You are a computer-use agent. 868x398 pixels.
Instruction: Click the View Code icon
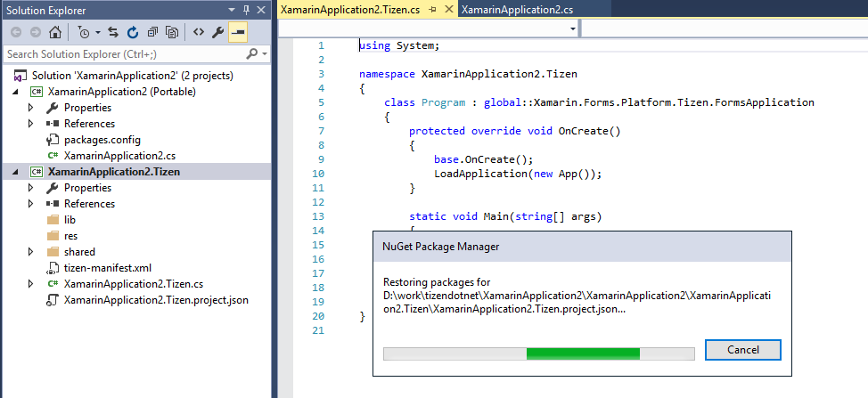coord(199,33)
